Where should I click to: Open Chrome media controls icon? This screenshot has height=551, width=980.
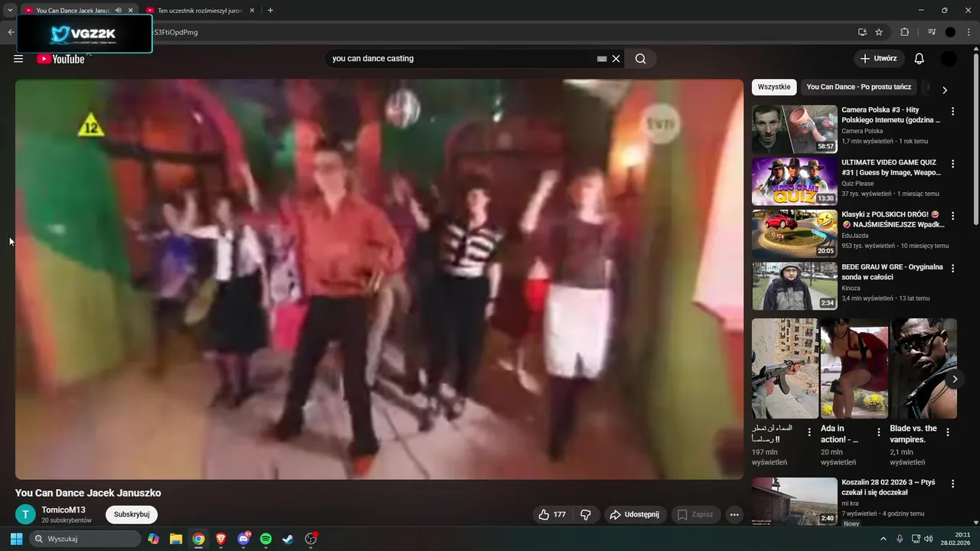tap(932, 32)
